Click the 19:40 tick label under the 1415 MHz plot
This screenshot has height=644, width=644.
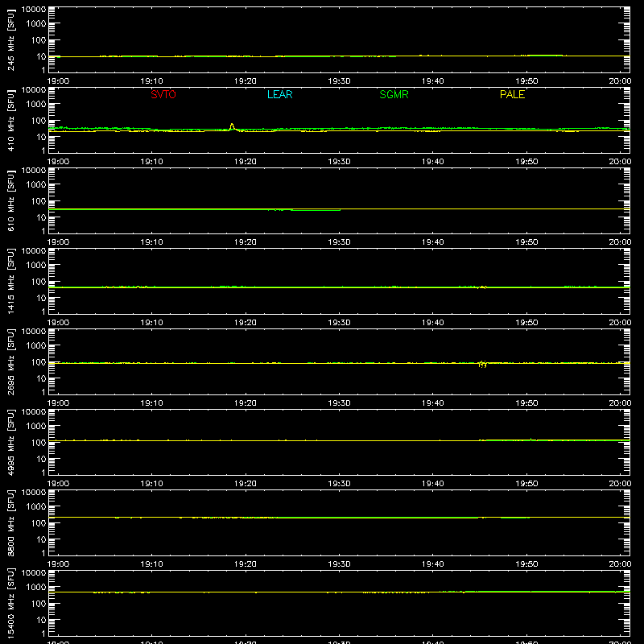pyautogui.click(x=433, y=323)
